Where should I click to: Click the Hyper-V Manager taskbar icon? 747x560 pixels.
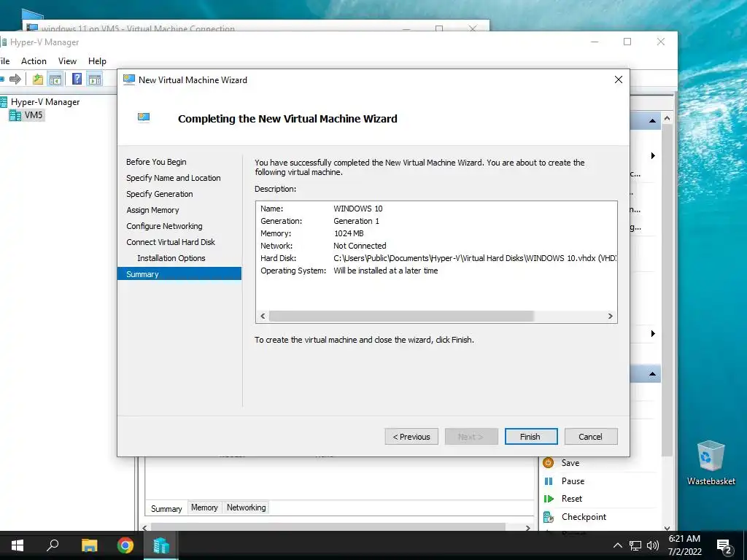[x=161, y=545]
